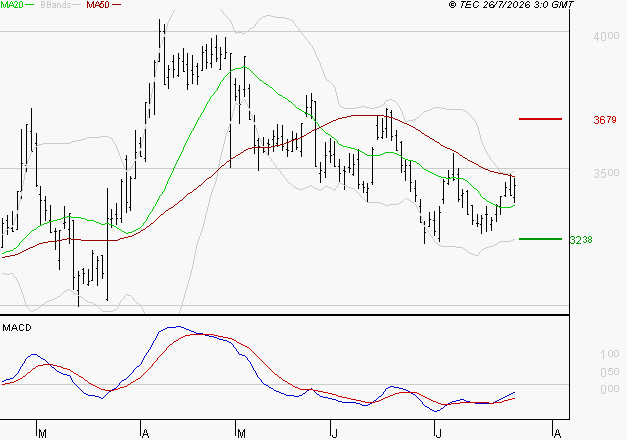Click the second M month label
Screen dimensions: 627x440
241,434
